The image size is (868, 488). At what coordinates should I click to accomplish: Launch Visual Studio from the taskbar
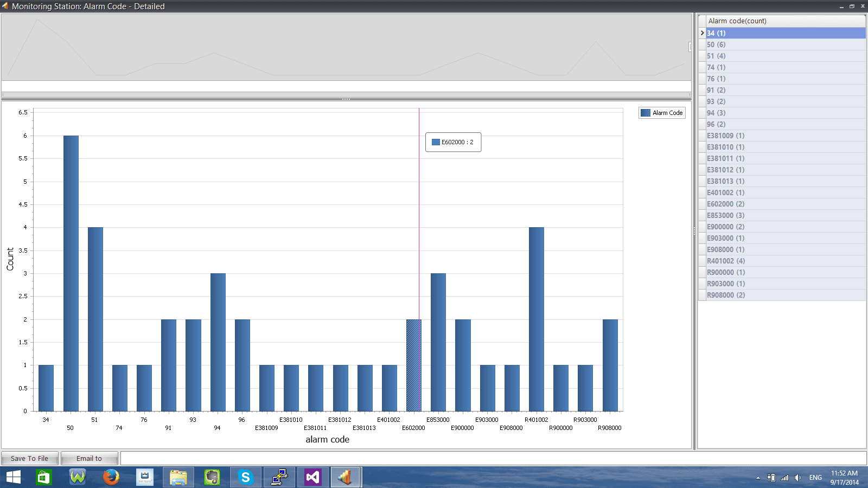click(x=312, y=477)
